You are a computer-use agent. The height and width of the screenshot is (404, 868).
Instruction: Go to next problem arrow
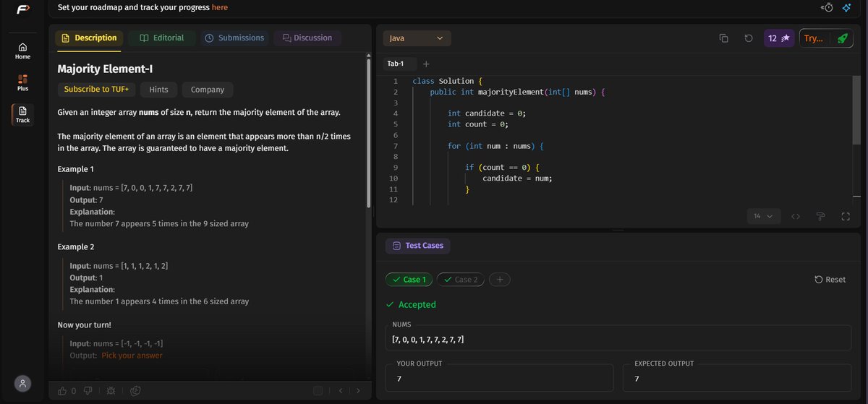(357, 391)
